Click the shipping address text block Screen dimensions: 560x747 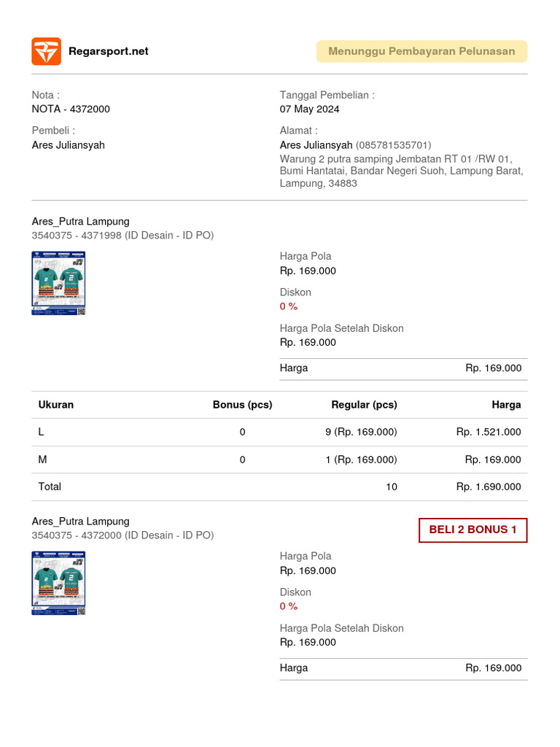401,171
